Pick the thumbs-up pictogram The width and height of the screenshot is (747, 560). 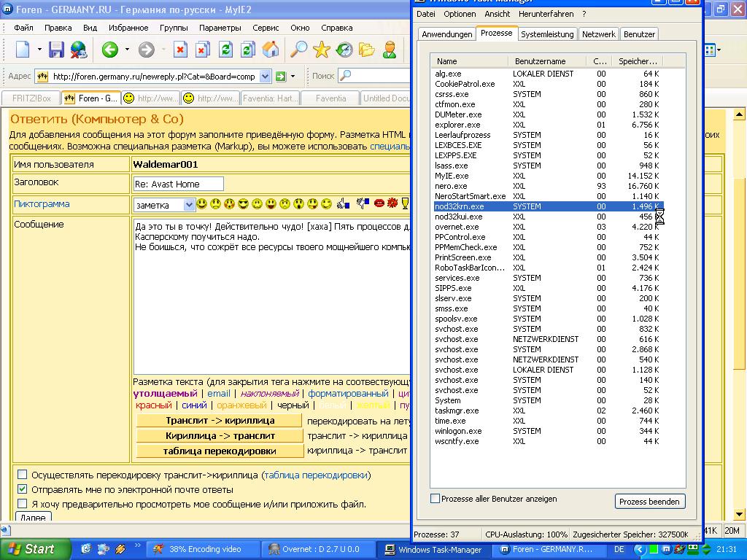[x=343, y=204]
